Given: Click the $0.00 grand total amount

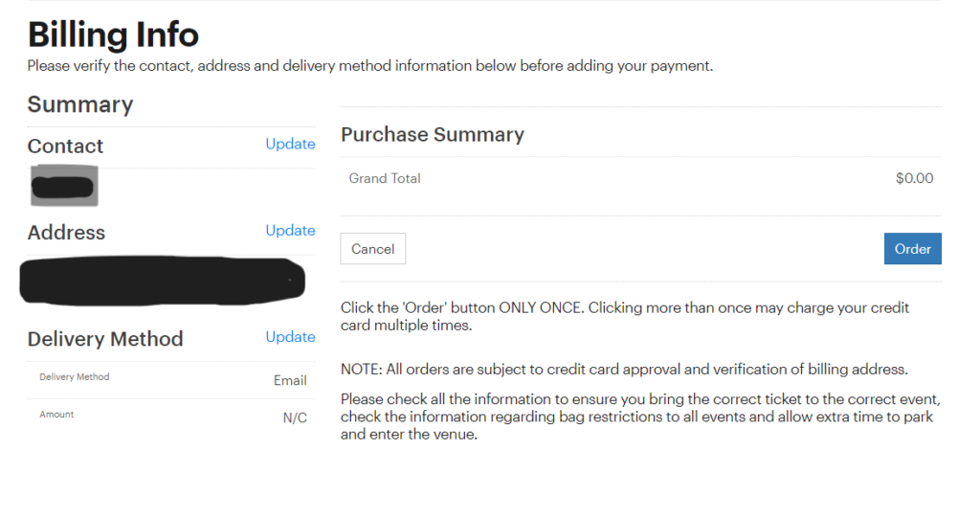Looking at the screenshot, I should [914, 178].
